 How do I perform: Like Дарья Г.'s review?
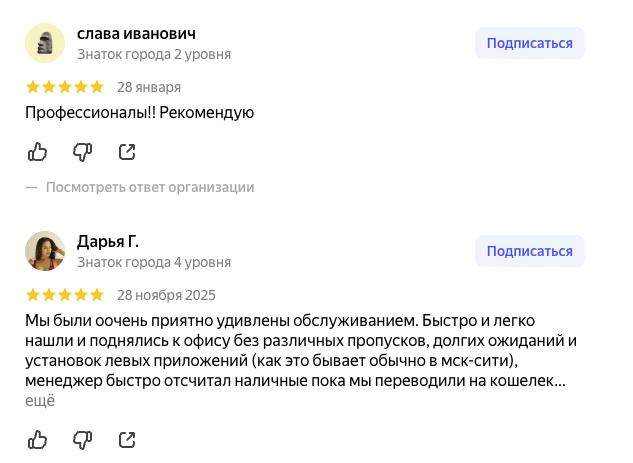[37, 439]
